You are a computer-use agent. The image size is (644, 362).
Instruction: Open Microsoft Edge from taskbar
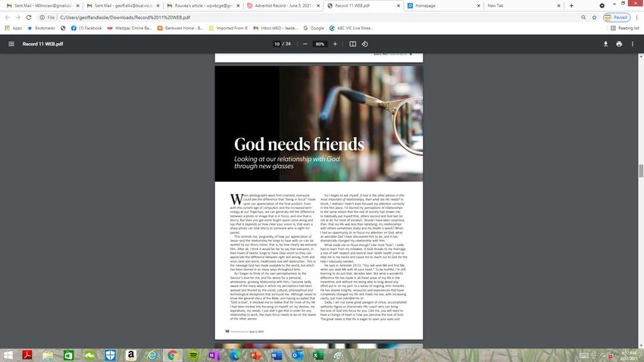click(x=235, y=355)
